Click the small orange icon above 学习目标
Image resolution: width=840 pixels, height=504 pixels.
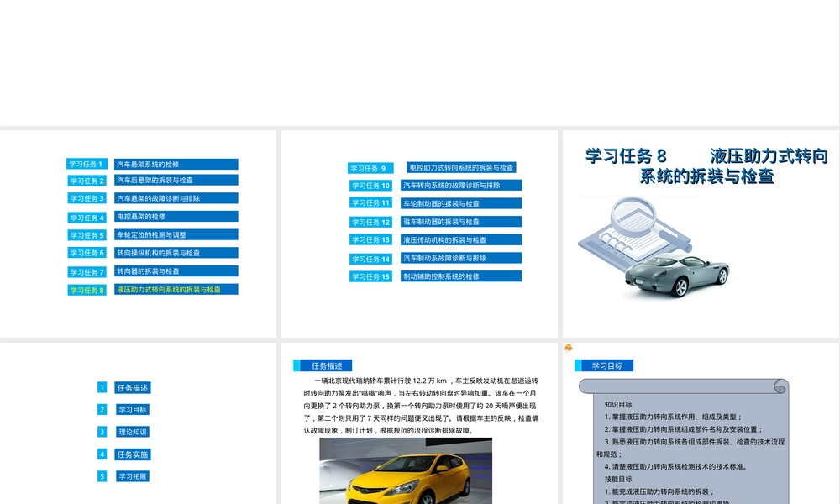tap(569, 348)
